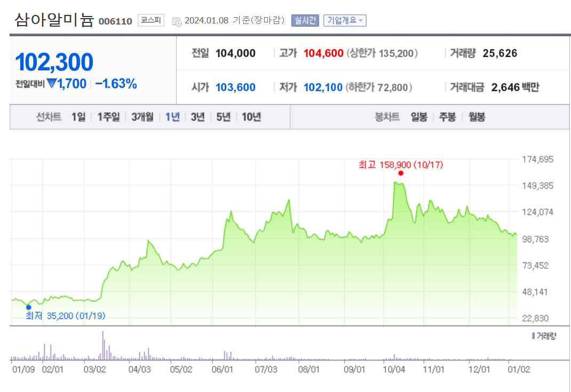Select the 3년 line chart period
571x392 pixels.
click(198, 117)
